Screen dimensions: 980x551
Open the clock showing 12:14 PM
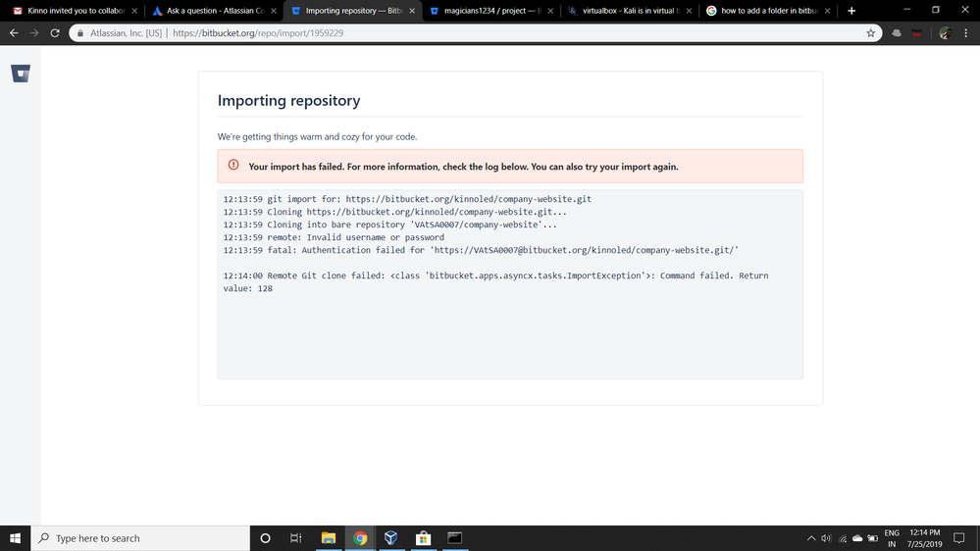(x=924, y=538)
